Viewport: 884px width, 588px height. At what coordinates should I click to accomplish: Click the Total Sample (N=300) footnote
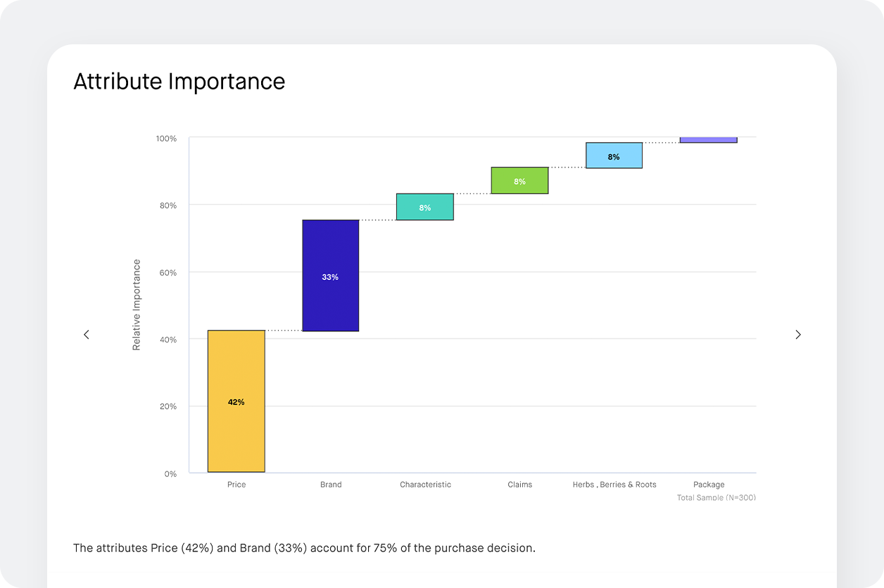(716, 497)
